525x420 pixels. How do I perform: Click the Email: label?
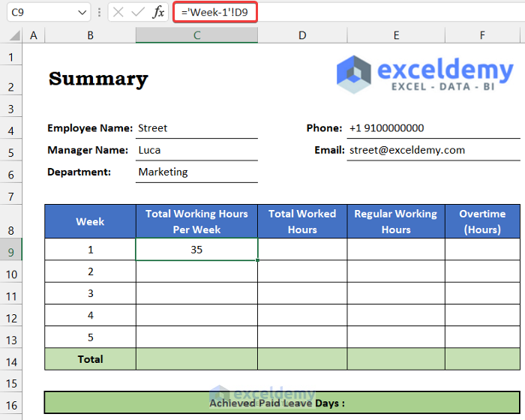coord(329,150)
